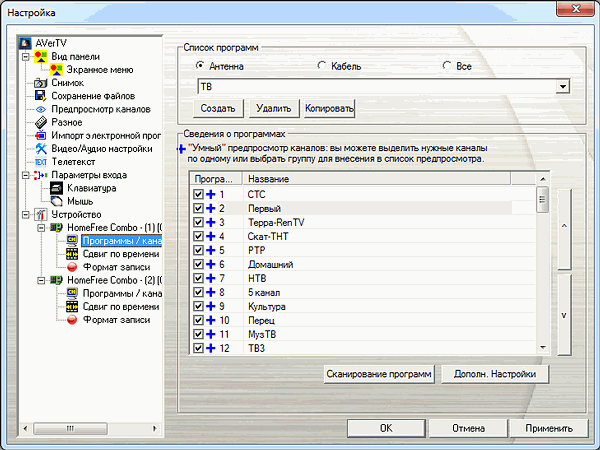Click the Видео/Аудио настройки tools icon
The width and height of the screenshot is (600, 450).
[x=41, y=148]
